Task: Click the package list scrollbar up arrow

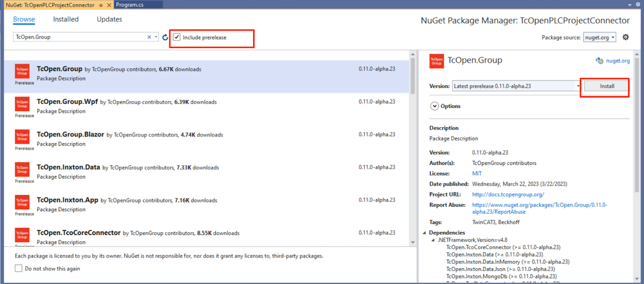Action: click(x=413, y=54)
